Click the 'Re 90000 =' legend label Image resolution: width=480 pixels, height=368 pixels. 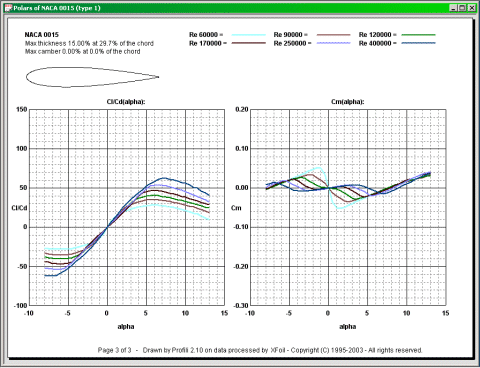291,35
